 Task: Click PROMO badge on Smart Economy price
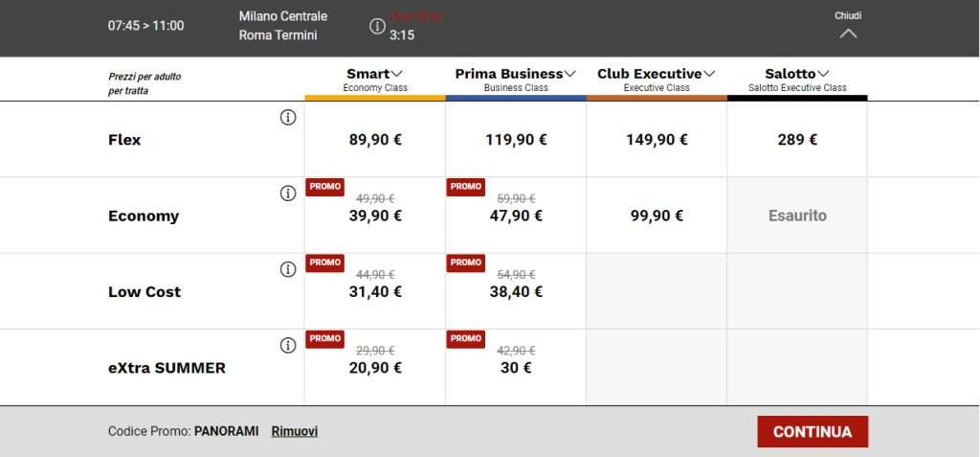(x=324, y=187)
